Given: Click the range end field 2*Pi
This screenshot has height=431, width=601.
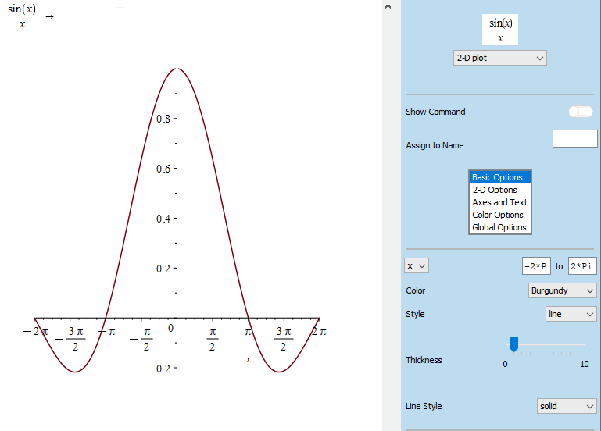Looking at the screenshot, I should point(582,266).
